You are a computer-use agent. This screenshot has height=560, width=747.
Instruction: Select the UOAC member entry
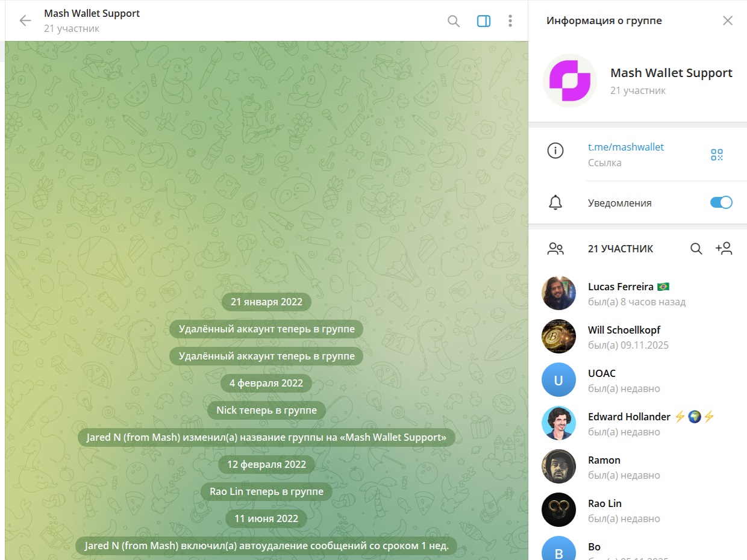(x=637, y=381)
